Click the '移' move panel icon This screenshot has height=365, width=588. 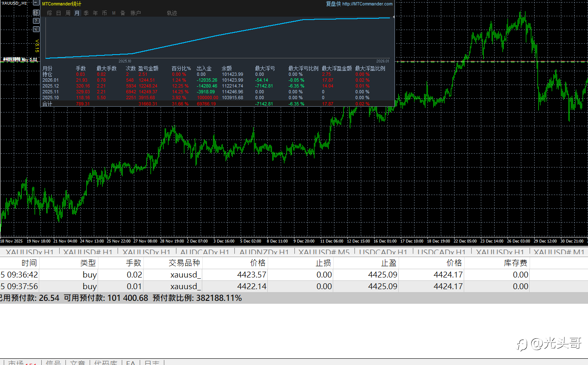[x=36, y=12]
